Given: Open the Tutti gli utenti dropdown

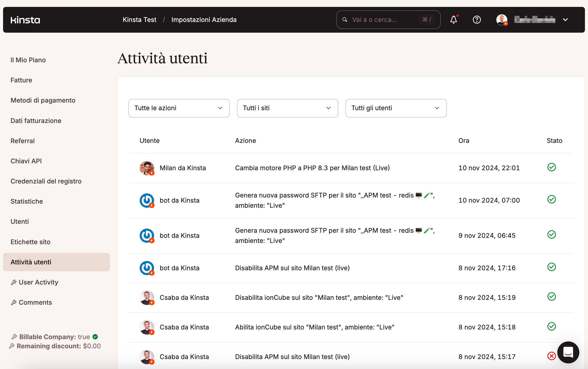Looking at the screenshot, I should (396, 108).
